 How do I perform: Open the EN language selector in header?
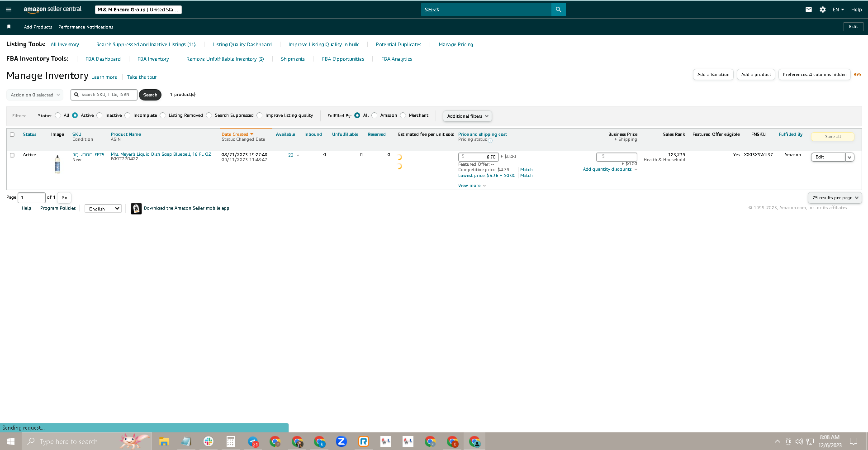[x=838, y=10]
